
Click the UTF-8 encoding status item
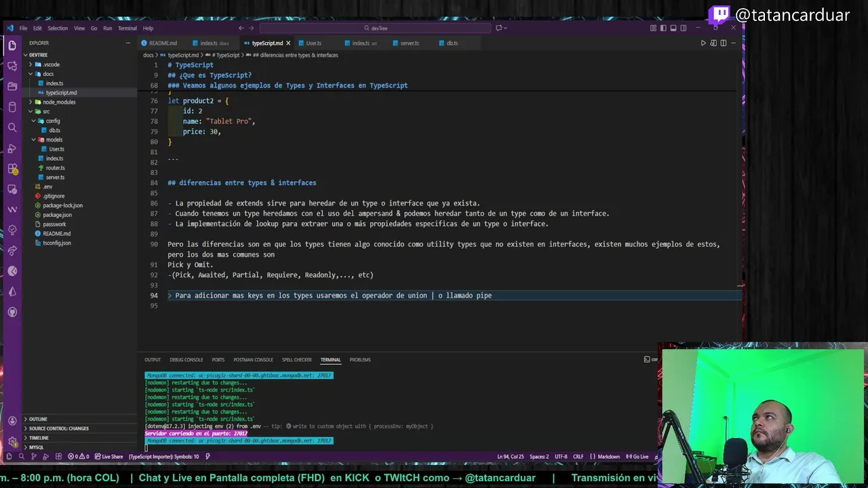click(x=561, y=456)
